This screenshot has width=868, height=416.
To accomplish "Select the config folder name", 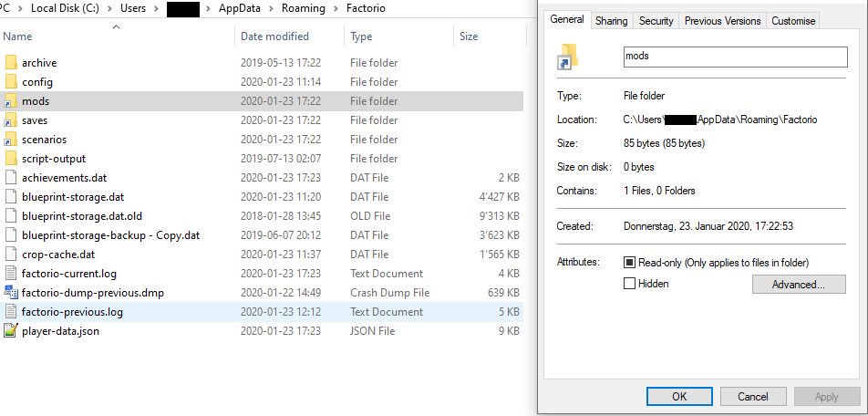I will click(37, 82).
